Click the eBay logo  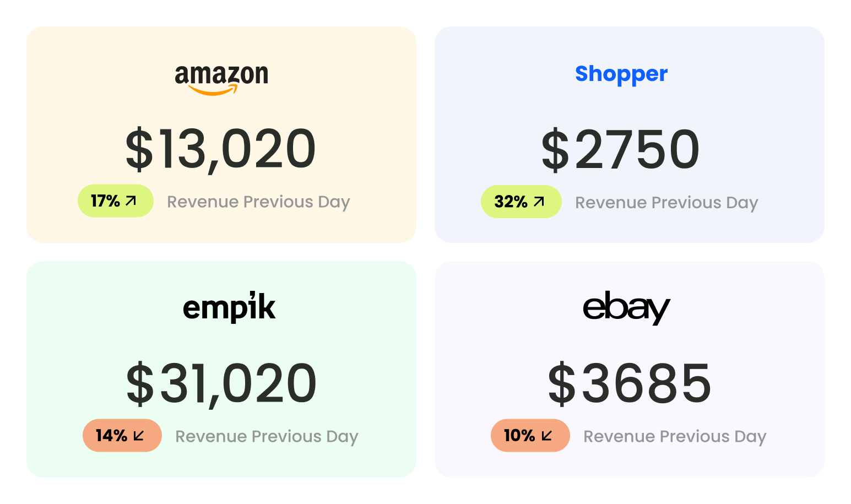[x=626, y=309]
